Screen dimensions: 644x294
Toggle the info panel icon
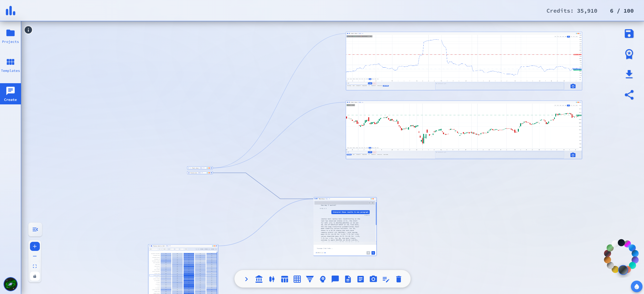pos(28,30)
